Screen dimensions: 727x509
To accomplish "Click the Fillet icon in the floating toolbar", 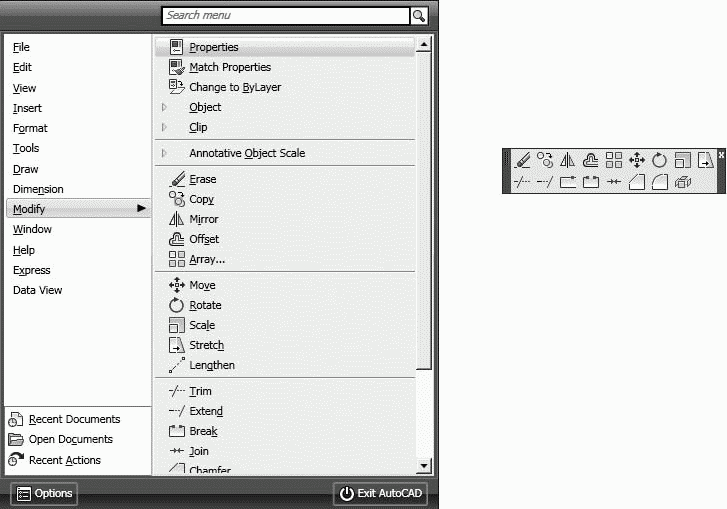I will pos(659,182).
